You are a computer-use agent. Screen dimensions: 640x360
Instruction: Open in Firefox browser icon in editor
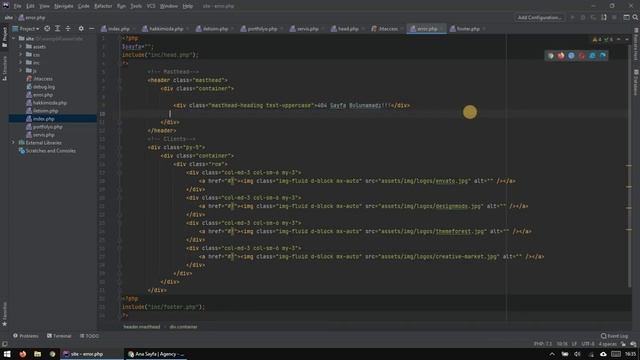561,56
